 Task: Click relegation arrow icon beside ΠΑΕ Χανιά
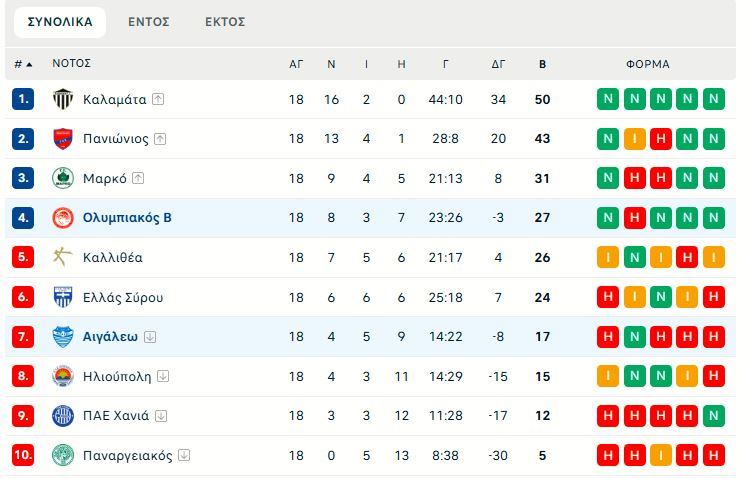(x=161, y=416)
